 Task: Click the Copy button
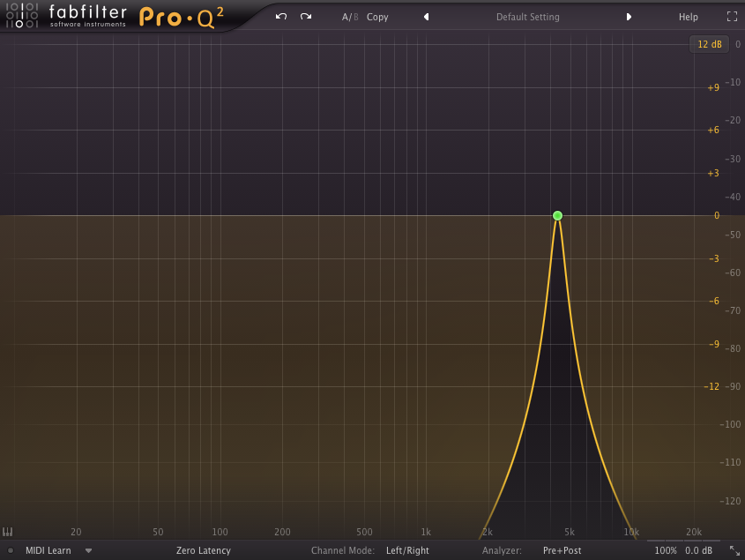377,17
